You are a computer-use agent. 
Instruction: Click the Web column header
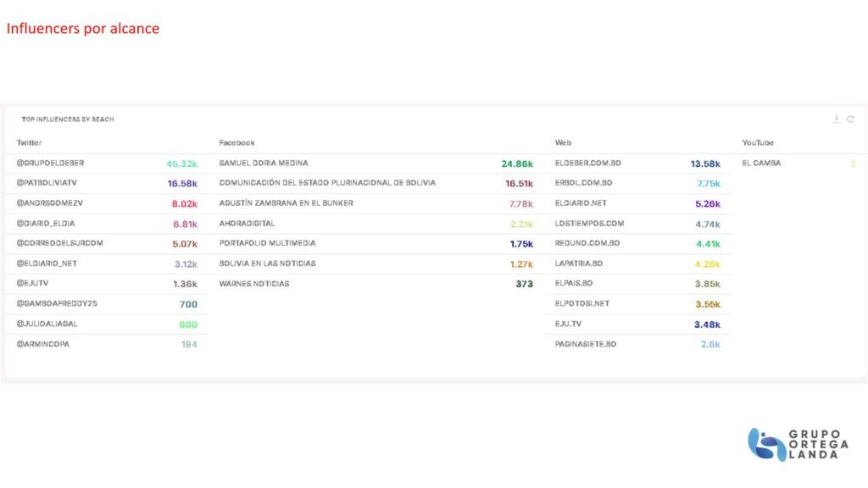click(x=563, y=142)
